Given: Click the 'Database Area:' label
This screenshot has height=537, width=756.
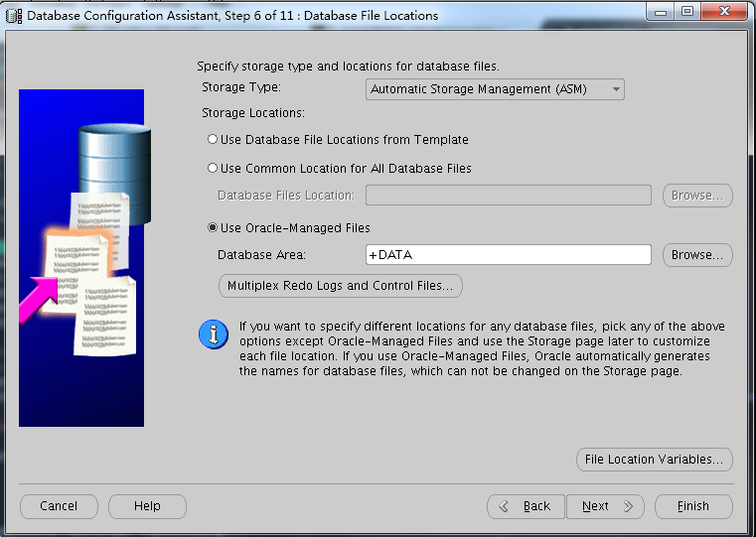Looking at the screenshot, I should 261,255.
